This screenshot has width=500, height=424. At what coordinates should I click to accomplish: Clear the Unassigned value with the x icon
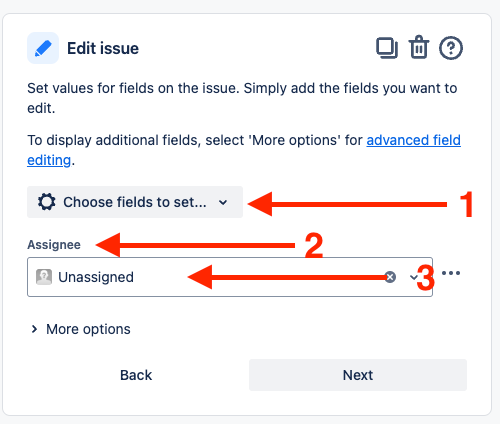[390, 277]
